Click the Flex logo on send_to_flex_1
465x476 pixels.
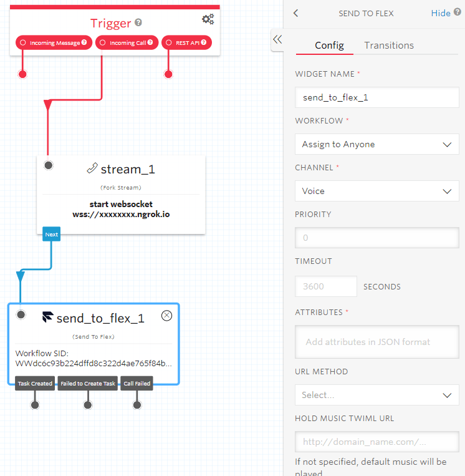(x=48, y=318)
